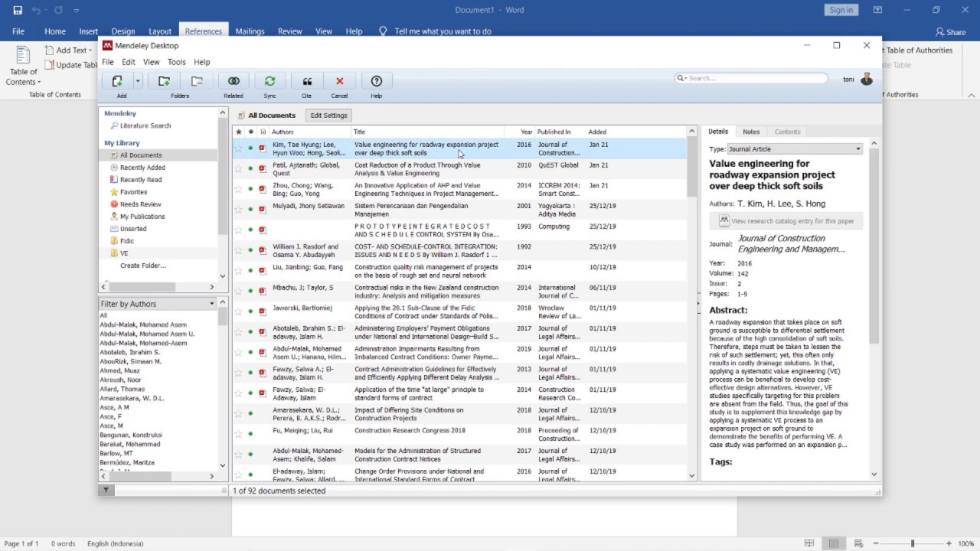Screen dimensions: 980x551
Task: Open the Mendeley View menu
Action: tap(152, 62)
